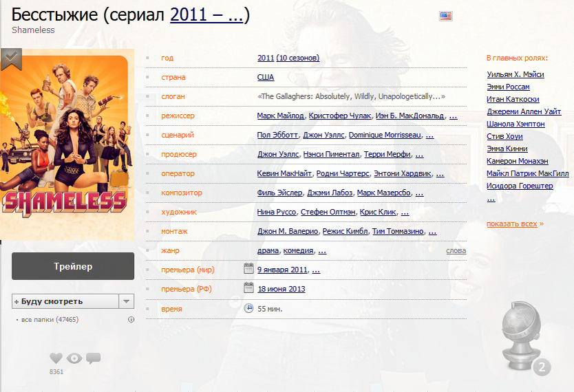574x392 pixels.
Task: Open editor Джон М. Валерио link
Action: 288,231
